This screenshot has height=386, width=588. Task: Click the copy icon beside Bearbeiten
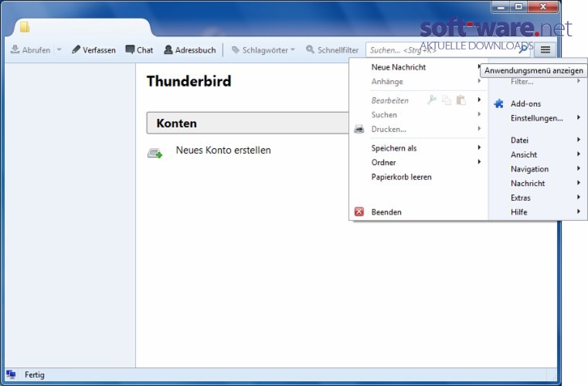[x=447, y=100]
